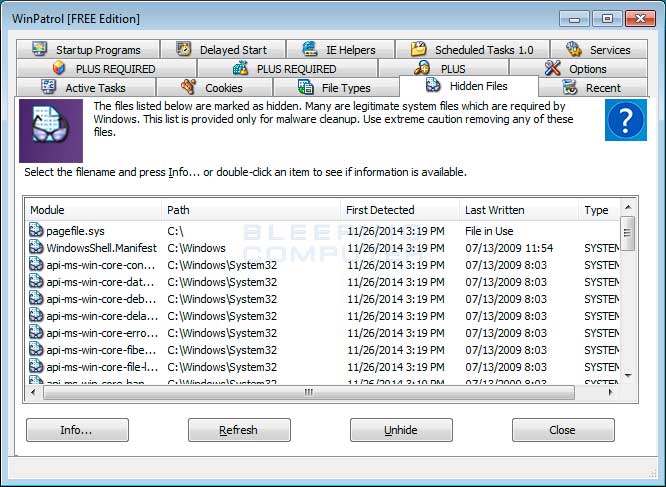
Task: Click the cube icon on first PLUS REQUIRED tab
Action: coord(59,68)
